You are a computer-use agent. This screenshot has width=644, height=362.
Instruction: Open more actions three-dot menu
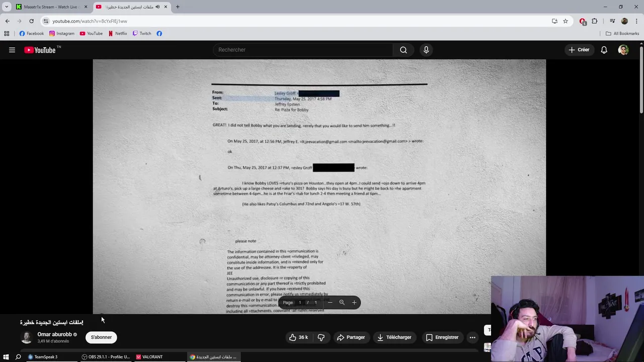(x=472, y=337)
